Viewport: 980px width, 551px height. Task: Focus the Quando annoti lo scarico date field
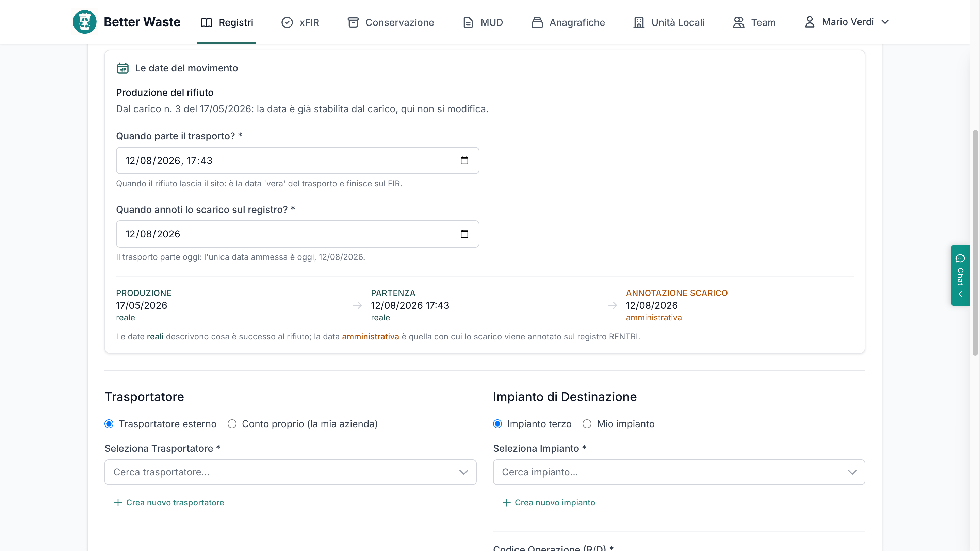pos(297,234)
